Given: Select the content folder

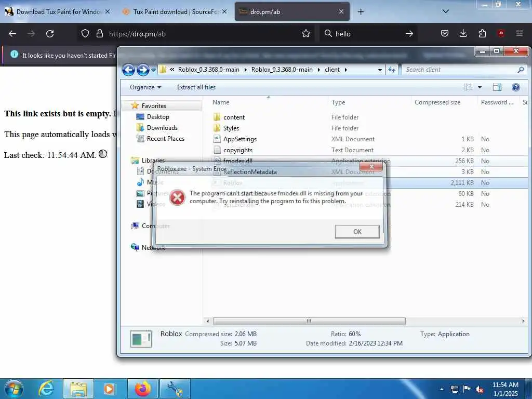Looking at the screenshot, I should click(234, 117).
